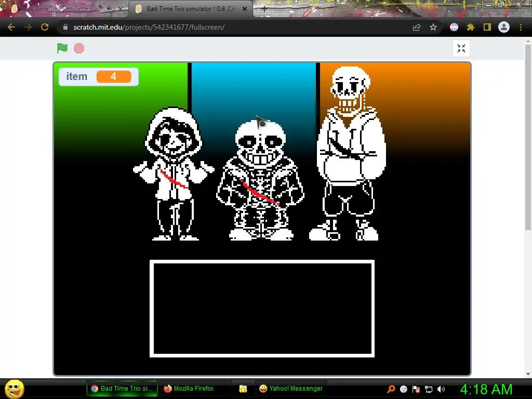Mute the audio icon on first tab

[x=110, y=9]
